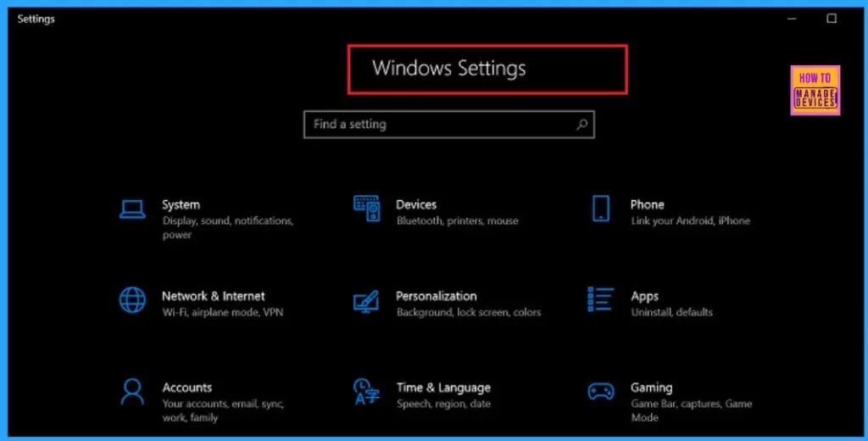Click the Personalization paintbrush icon
The image size is (868, 441).
tap(366, 301)
